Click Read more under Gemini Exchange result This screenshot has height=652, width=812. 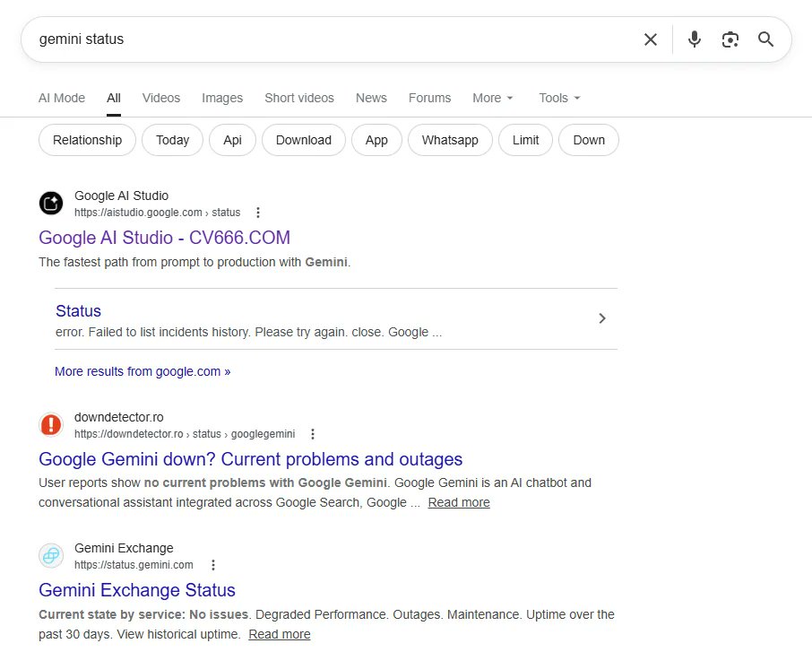click(279, 634)
